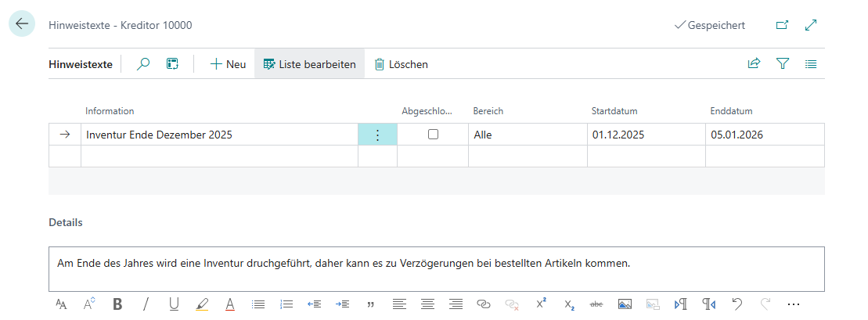Screen dimensions: 868x320
Task: Pick the font color
Action: 230,304
